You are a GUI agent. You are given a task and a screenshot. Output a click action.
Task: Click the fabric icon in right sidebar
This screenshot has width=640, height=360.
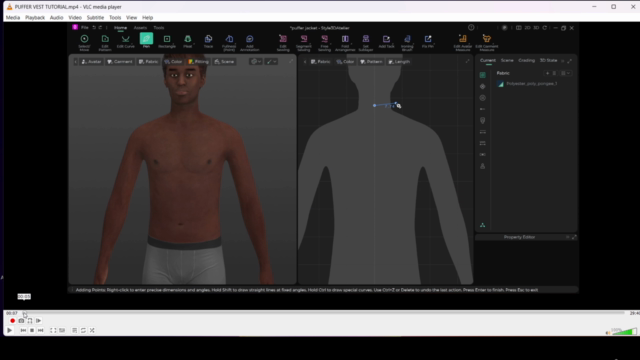pyautogui.click(x=482, y=75)
